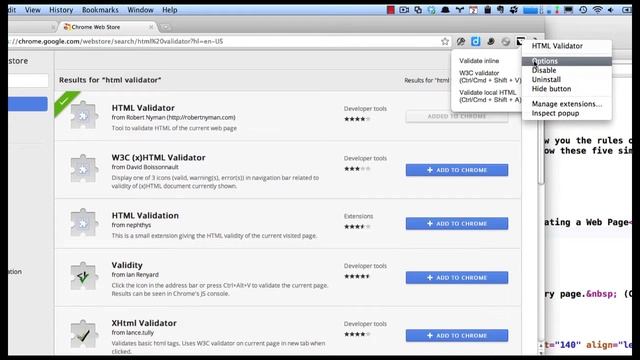Image resolution: width=640 pixels, height=360 pixels.
Task: Open the Y-shaped menu bar icon
Action: 460,10
